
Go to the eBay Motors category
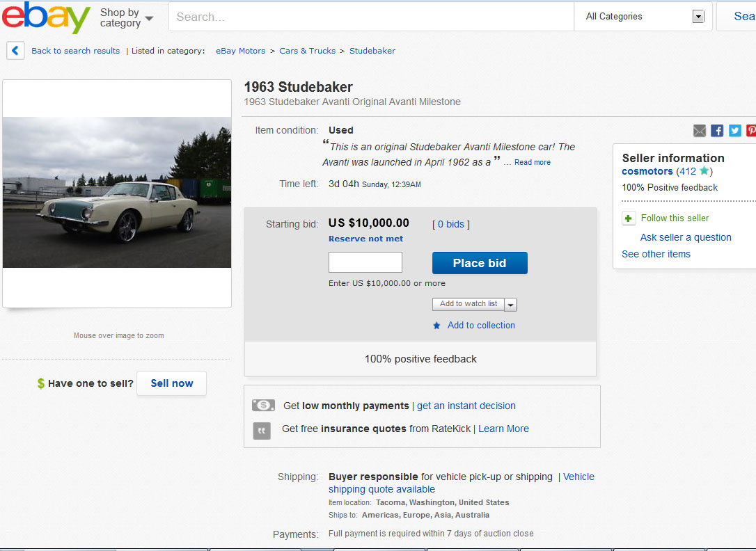tap(240, 51)
